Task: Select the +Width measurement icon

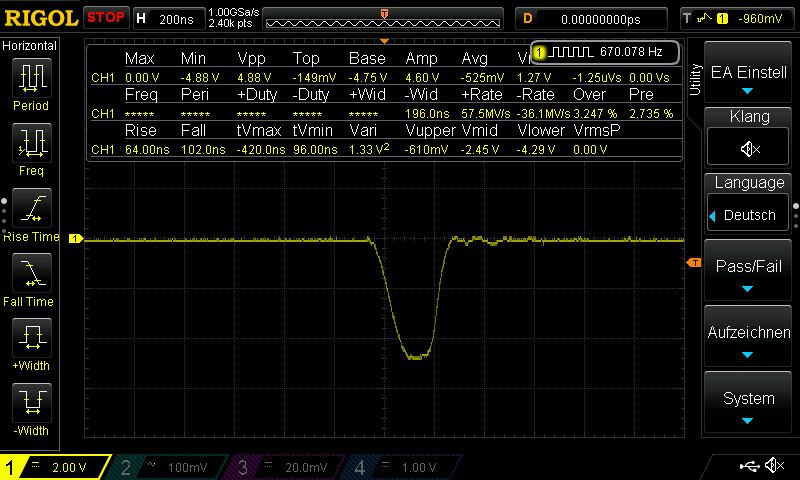Action: coord(31,340)
